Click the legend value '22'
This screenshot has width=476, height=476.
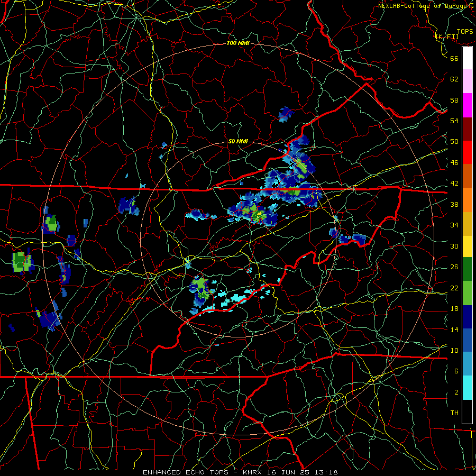click(454, 288)
